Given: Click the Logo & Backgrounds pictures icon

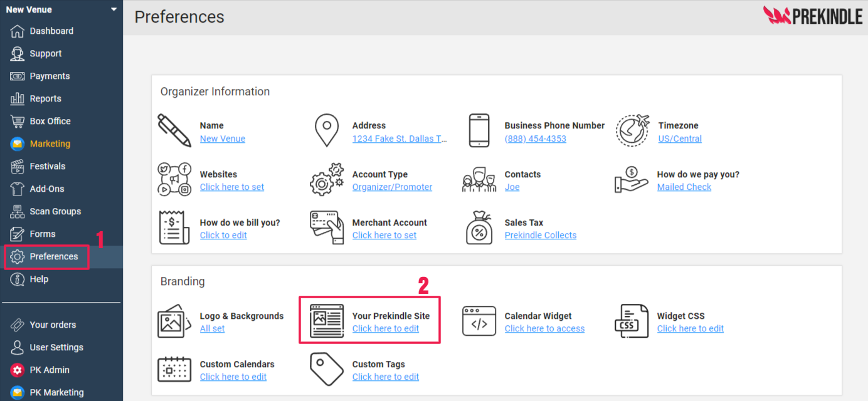Looking at the screenshot, I should pos(174,321).
